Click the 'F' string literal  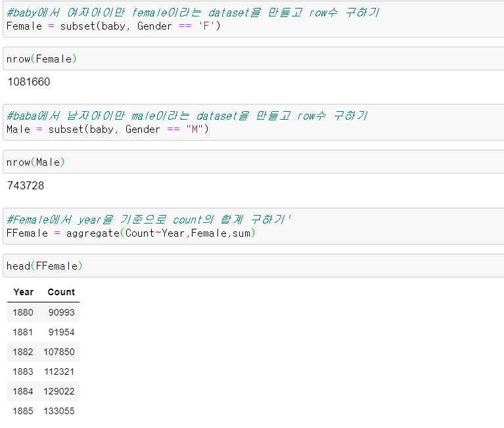[x=207, y=26]
